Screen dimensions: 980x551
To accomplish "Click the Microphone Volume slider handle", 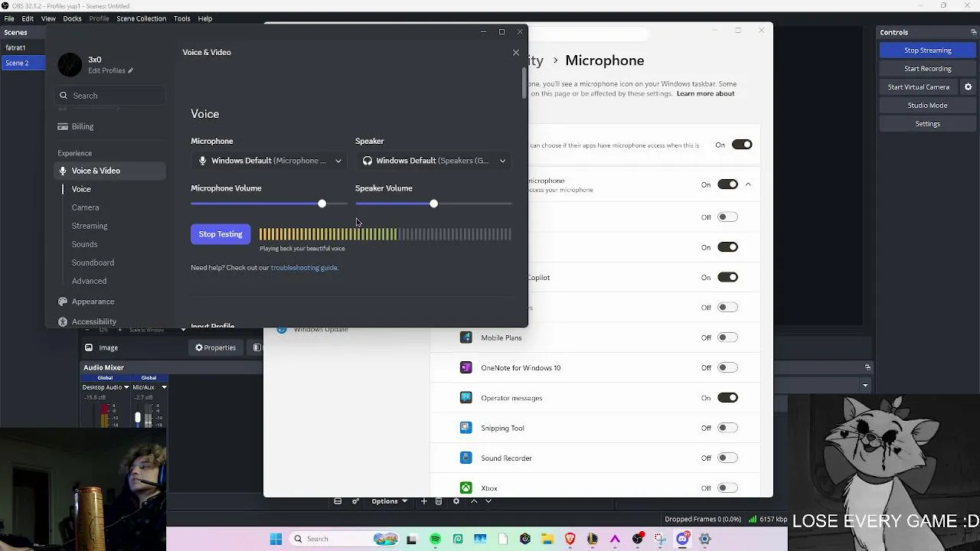I will [322, 204].
